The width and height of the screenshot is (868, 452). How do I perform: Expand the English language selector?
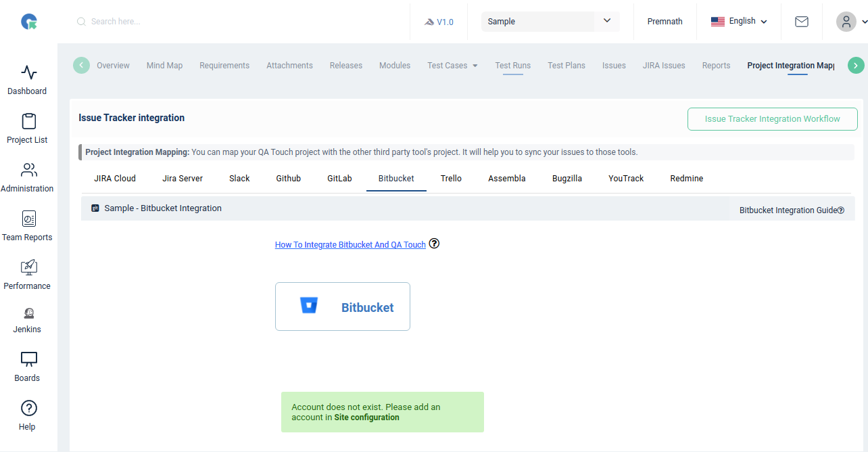[739, 21]
